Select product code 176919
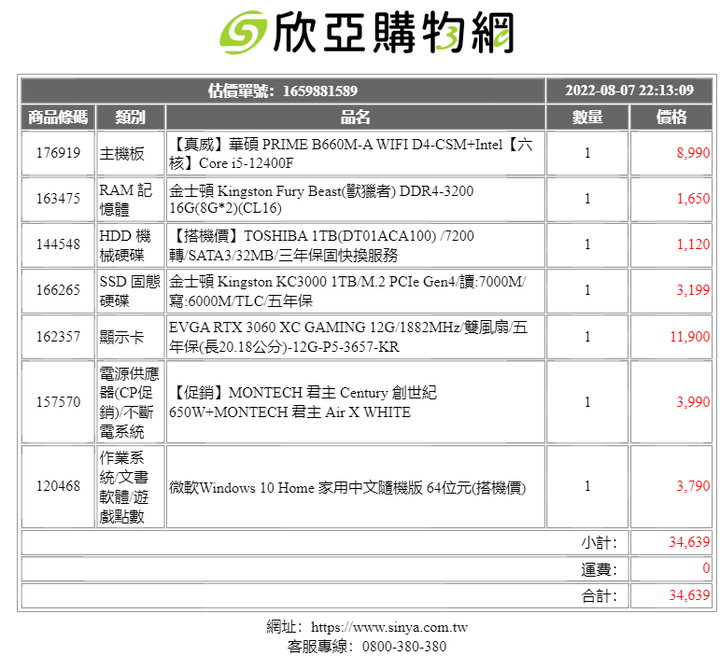720x656 pixels. coord(58,153)
